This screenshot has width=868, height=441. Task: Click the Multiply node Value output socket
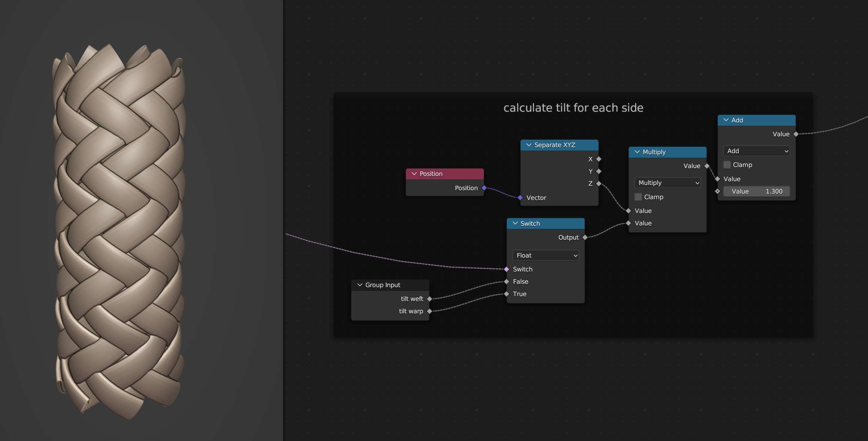(x=706, y=166)
